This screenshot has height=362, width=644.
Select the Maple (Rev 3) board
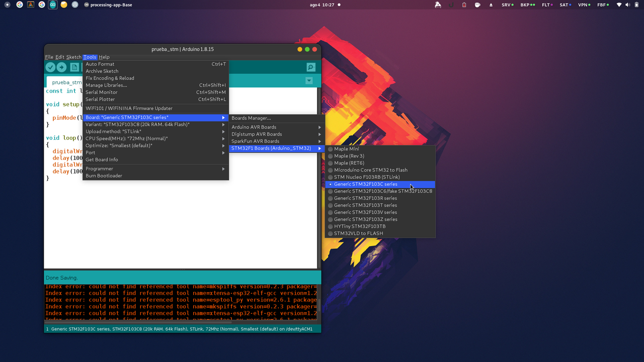click(380, 156)
